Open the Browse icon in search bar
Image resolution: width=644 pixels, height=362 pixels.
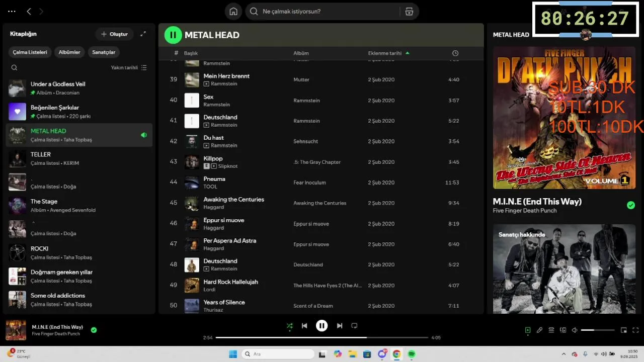(x=409, y=11)
